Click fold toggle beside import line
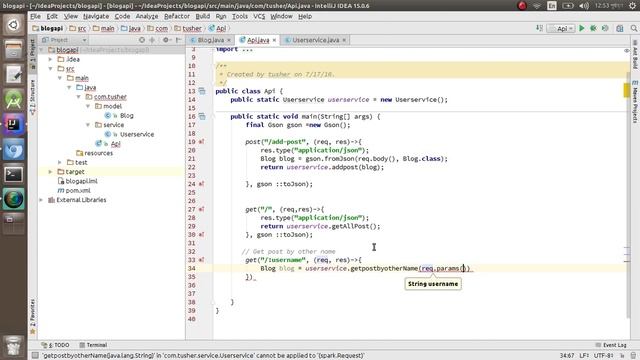The height and width of the screenshot is (360, 640). tap(212, 49)
